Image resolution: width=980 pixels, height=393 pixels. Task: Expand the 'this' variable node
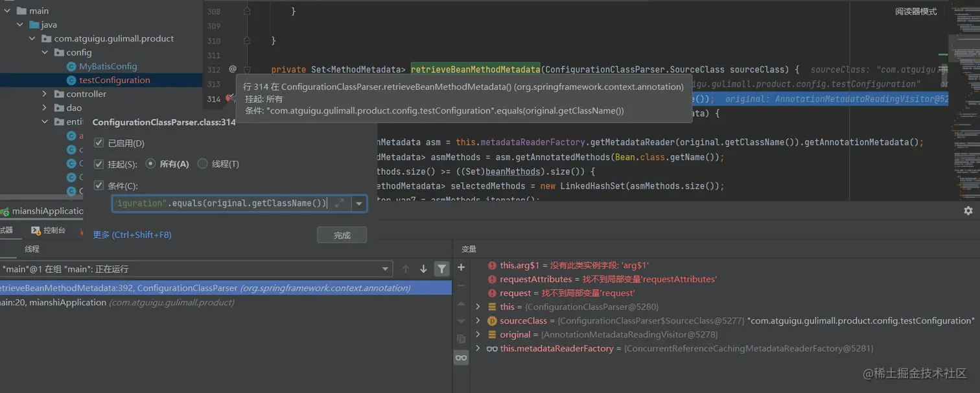pyautogui.click(x=478, y=307)
